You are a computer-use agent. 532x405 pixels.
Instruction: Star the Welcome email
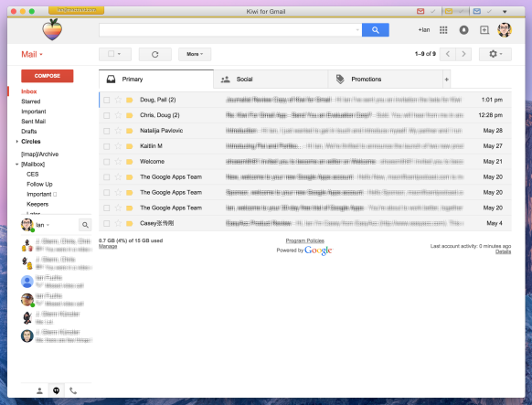tap(118, 162)
